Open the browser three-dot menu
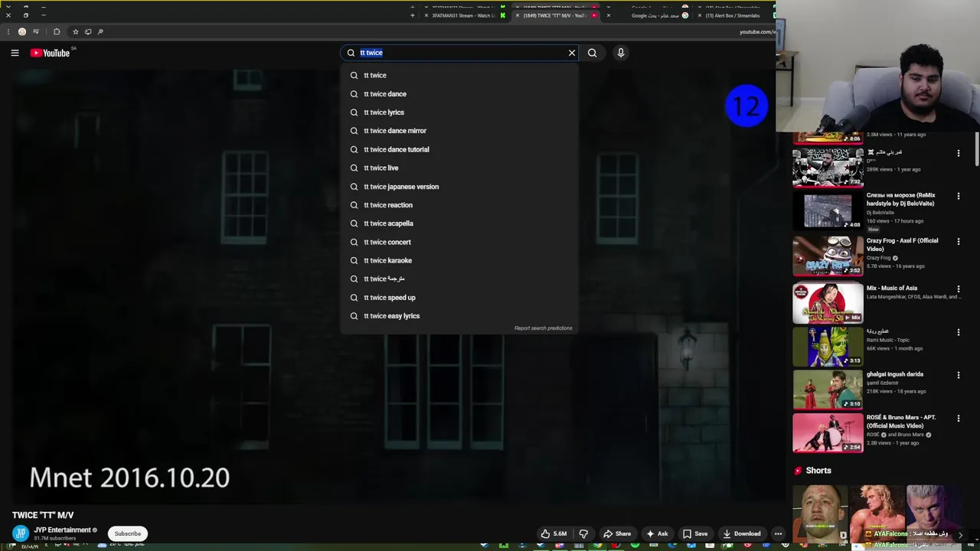 tap(8, 31)
